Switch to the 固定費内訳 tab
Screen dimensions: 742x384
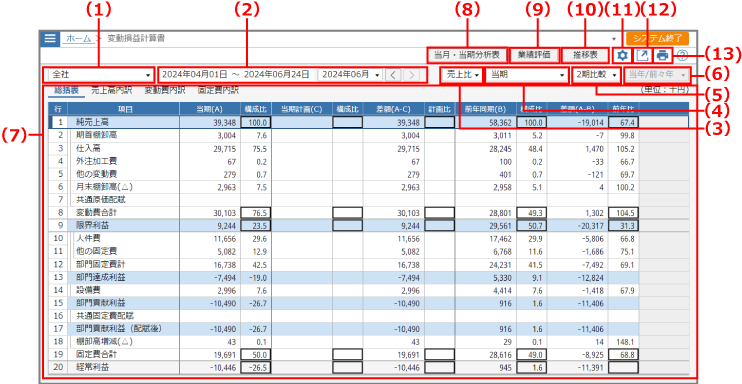[x=218, y=90]
